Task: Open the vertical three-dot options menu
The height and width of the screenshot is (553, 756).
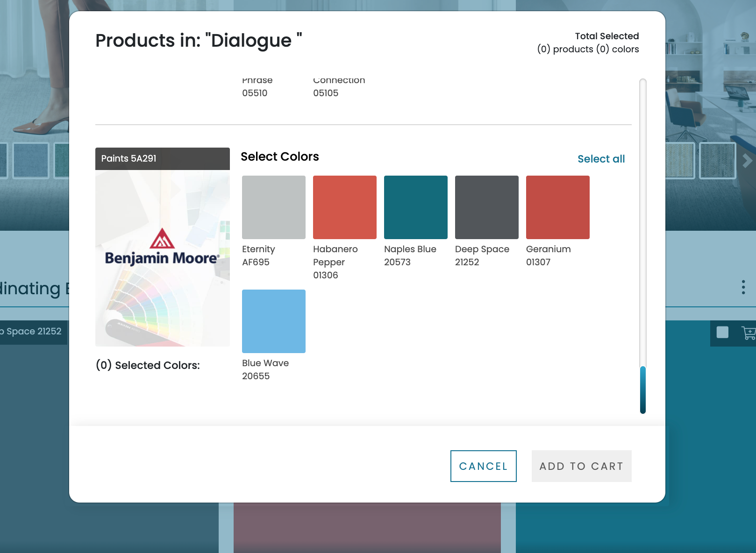Action: tap(743, 287)
